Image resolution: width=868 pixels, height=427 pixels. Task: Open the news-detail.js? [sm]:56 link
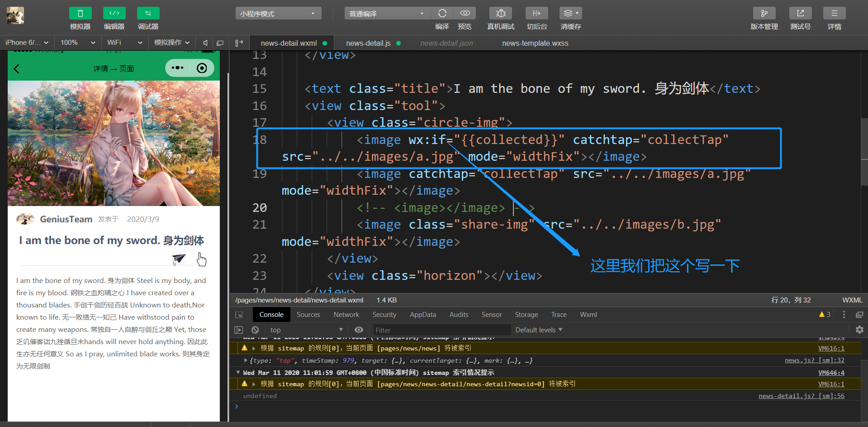coord(802,396)
